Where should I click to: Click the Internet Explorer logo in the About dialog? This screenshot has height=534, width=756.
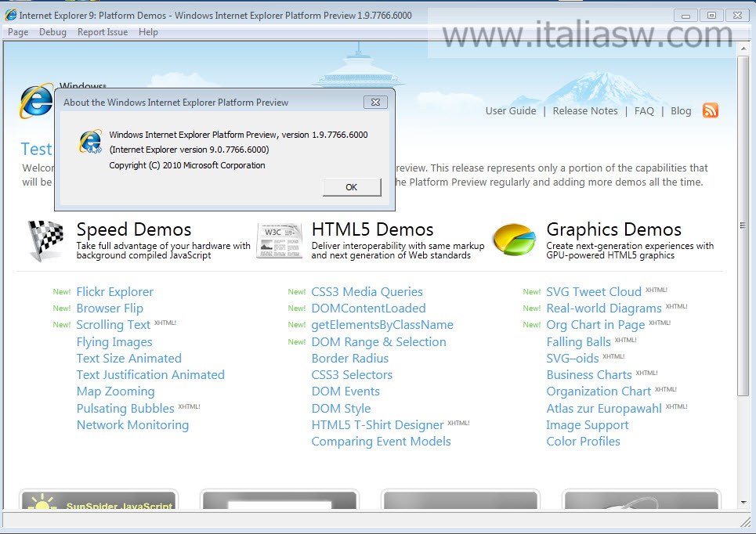[x=90, y=142]
